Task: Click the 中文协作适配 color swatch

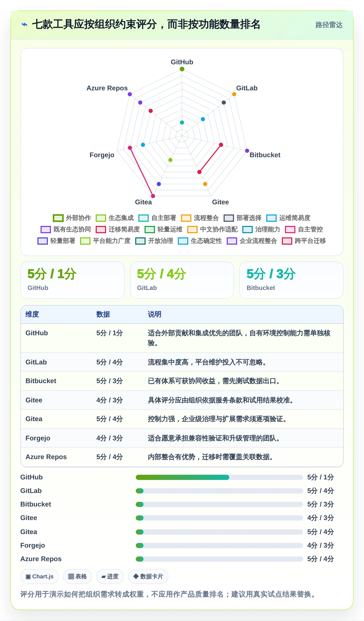Action: (x=192, y=229)
